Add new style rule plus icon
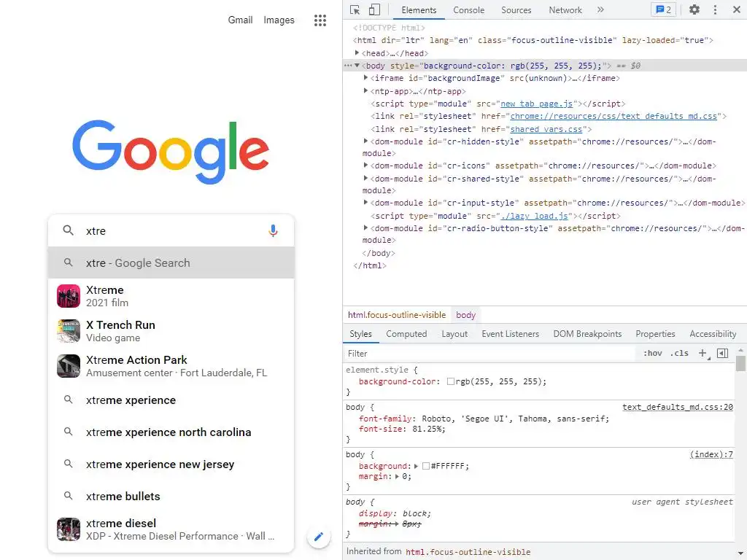 [x=703, y=354]
